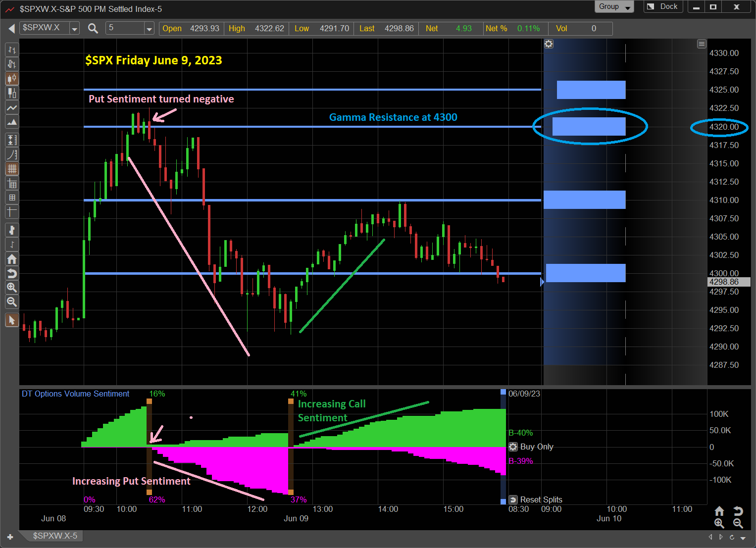Click the data table layout icon
The image size is (756, 548).
(x=12, y=184)
